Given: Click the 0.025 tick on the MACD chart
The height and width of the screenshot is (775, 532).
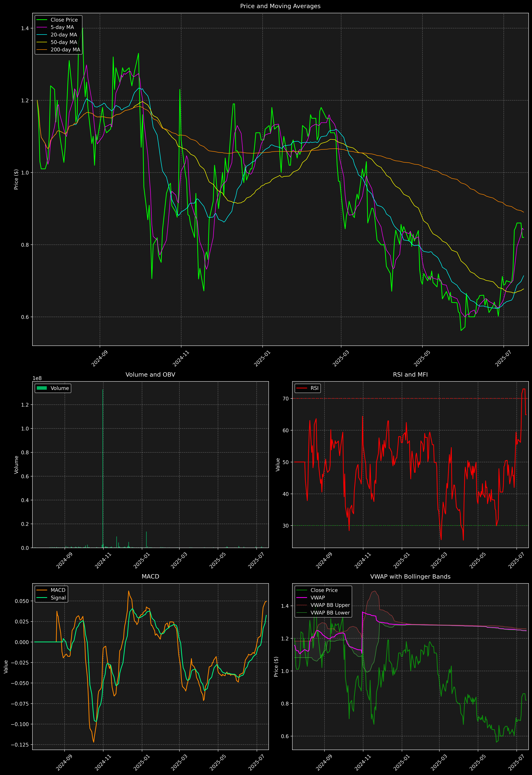Looking at the screenshot, I should pos(22,622).
